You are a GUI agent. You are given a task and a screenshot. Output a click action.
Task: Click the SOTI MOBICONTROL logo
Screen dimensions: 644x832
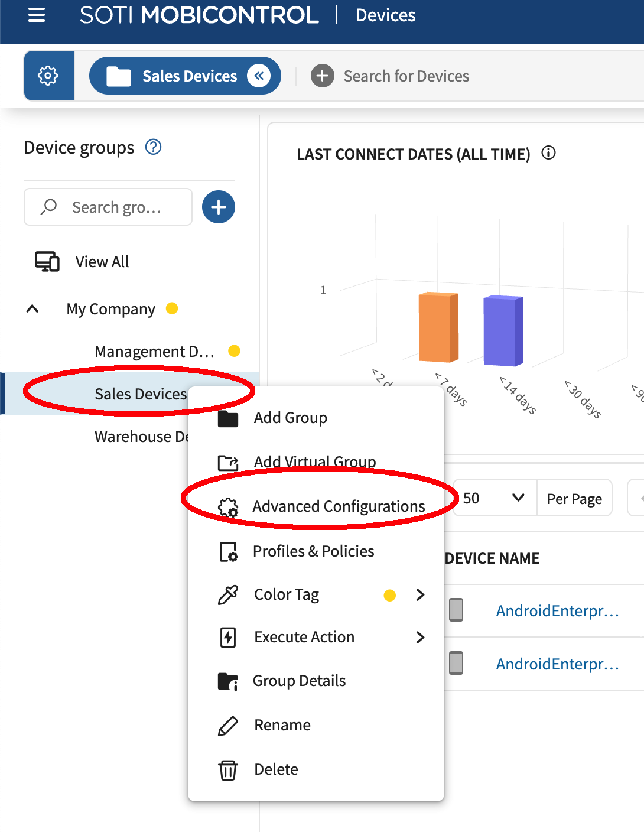(199, 15)
